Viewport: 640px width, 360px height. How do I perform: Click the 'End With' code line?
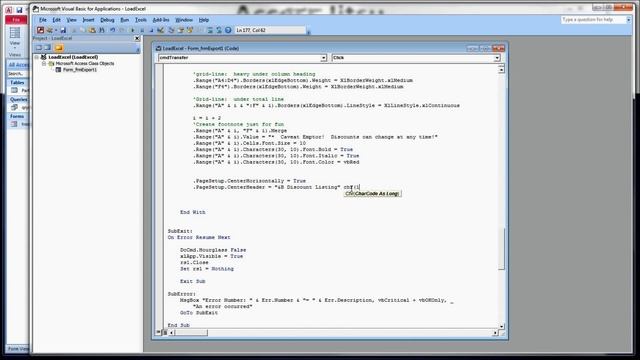[x=193, y=212]
